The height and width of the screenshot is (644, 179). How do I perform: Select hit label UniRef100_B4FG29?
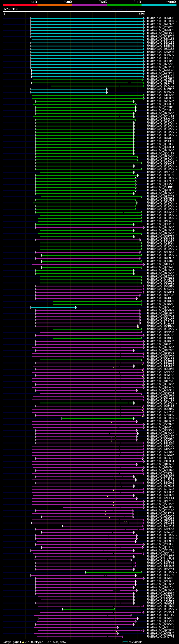point(161,92)
